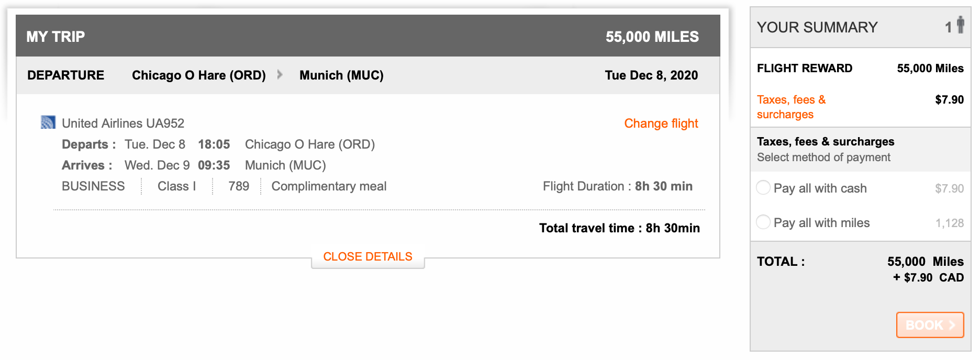Open Change flight

661,123
